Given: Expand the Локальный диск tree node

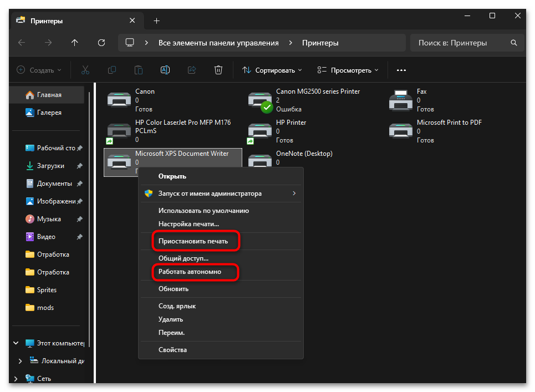Looking at the screenshot, I should coord(20,360).
